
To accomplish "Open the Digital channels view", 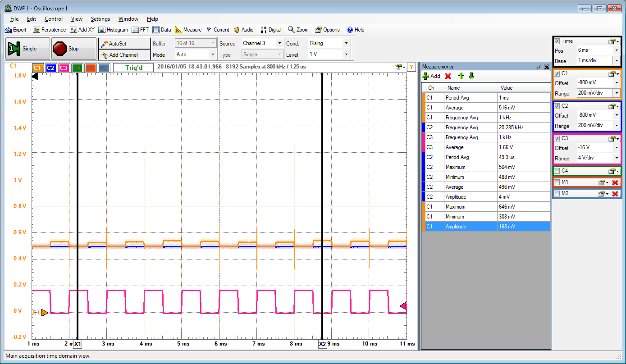I will click(271, 30).
